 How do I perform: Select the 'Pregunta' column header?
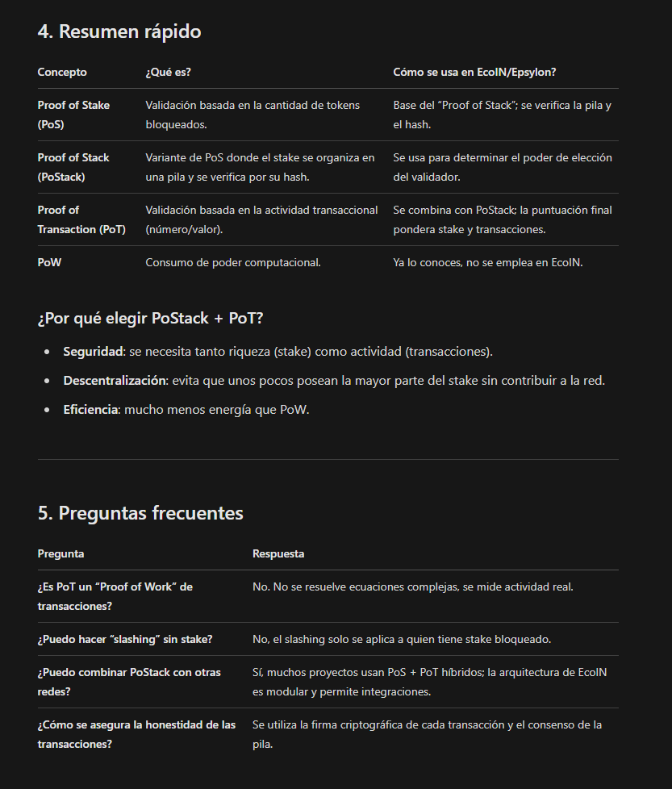pos(61,554)
